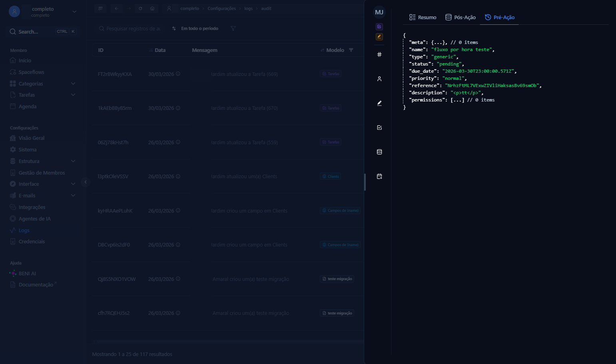Click the database icon in the detail strip

pyautogui.click(x=379, y=152)
